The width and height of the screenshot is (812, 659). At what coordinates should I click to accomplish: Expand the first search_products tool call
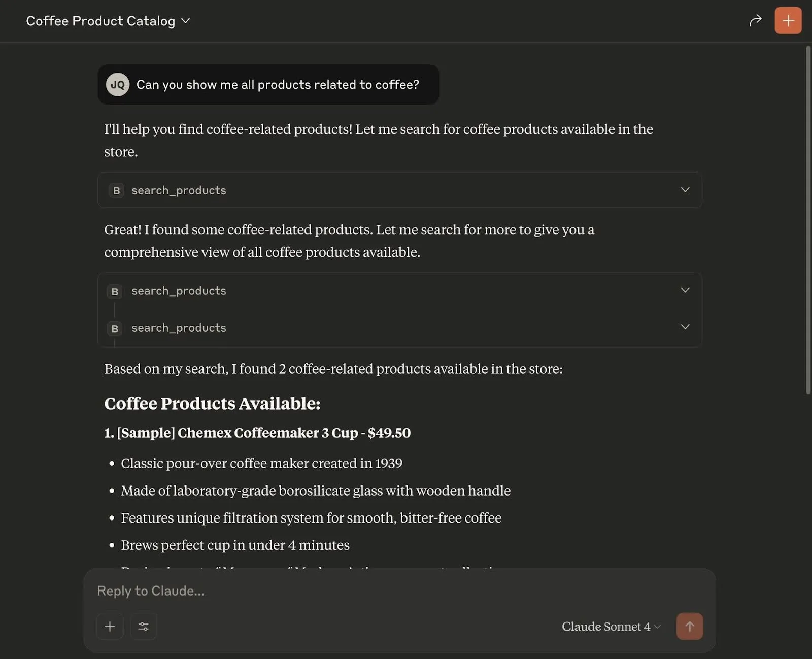pyautogui.click(x=399, y=190)
